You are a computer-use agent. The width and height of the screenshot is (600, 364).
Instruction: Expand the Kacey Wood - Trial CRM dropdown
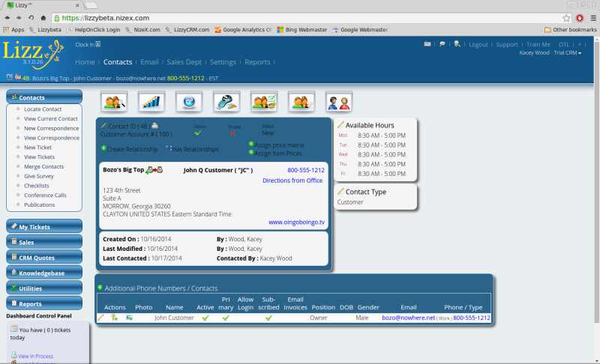click(x=550, y=53)
